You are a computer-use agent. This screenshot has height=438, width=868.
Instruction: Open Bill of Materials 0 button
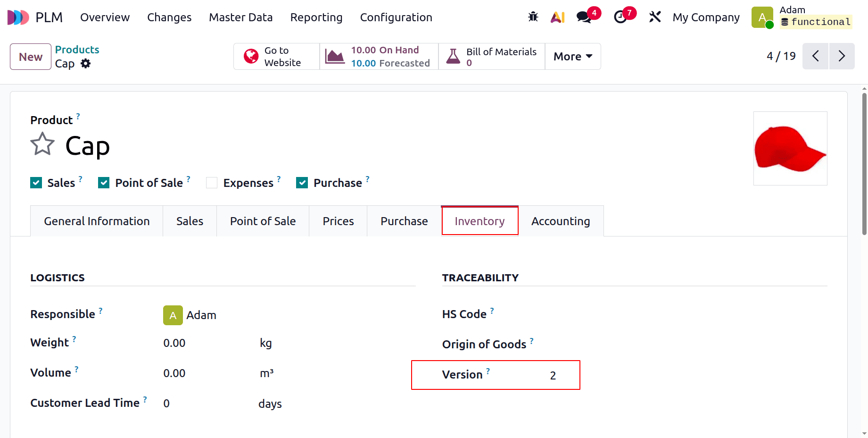coord(492,56)
